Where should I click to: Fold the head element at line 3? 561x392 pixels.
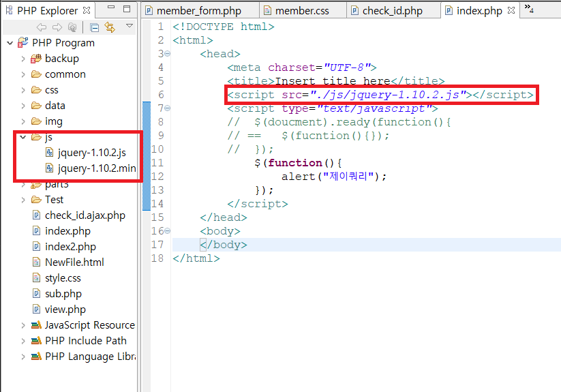tap(167, 54)
